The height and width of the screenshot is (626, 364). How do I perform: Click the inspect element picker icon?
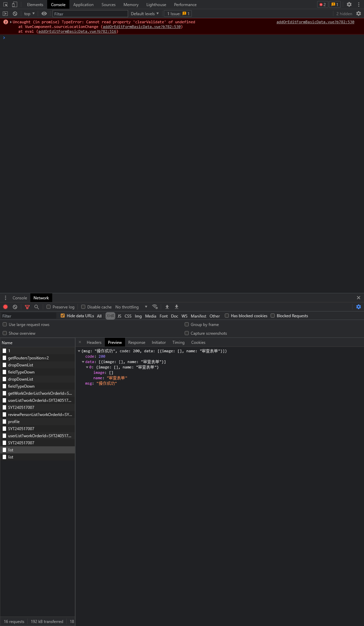tap(5, 5)
